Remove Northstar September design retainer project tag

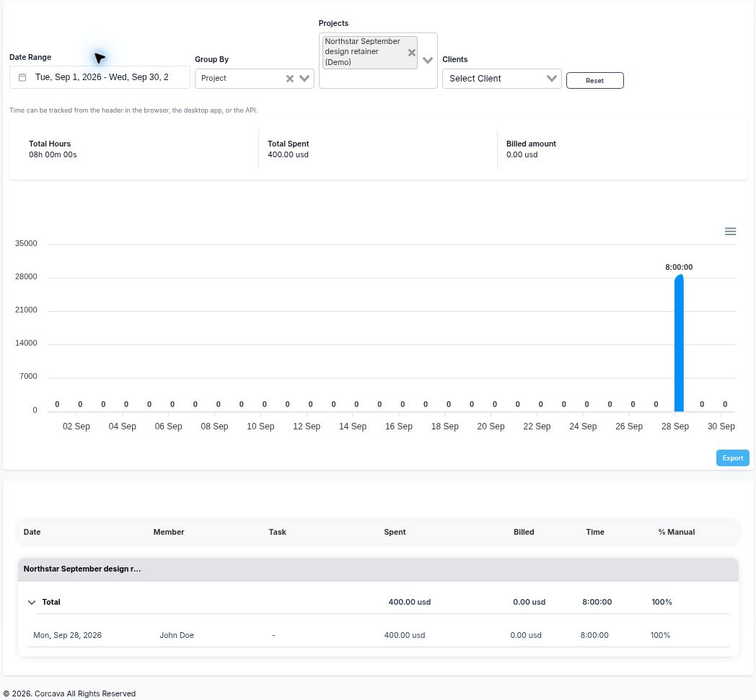point(412,53)
